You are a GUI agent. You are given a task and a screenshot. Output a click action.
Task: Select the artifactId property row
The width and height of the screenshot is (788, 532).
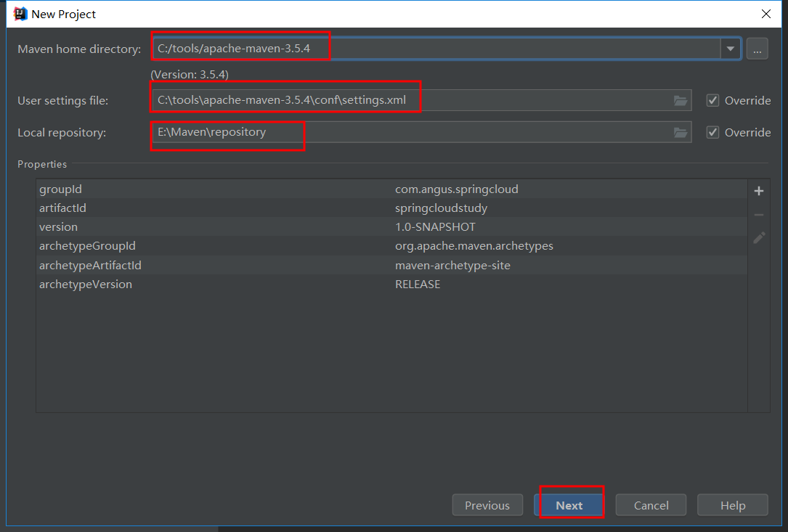click(x=391, y=208)
